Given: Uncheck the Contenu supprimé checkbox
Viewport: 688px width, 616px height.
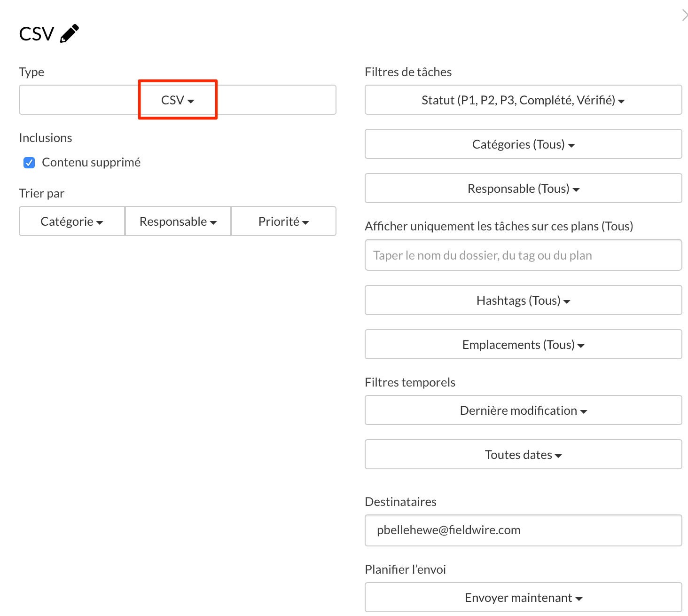Looking at the screenshot, I should [x=29, y=163].
